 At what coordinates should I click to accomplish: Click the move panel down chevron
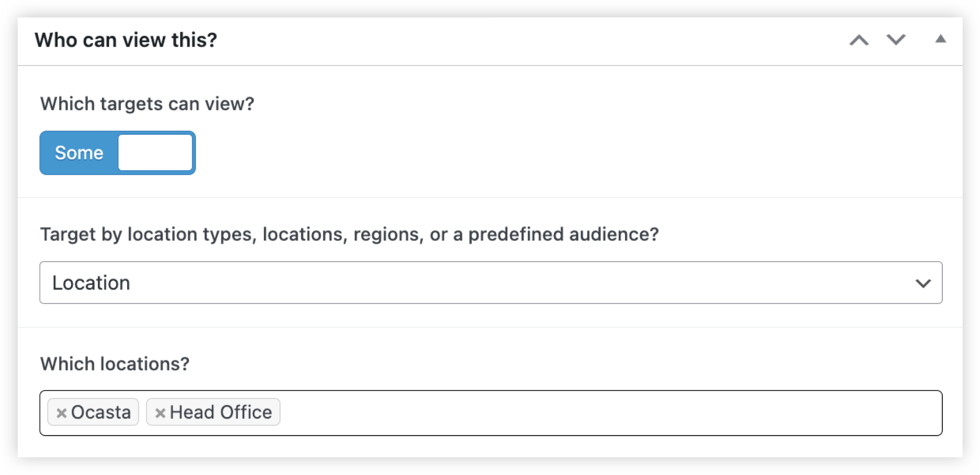coord(895,40)
